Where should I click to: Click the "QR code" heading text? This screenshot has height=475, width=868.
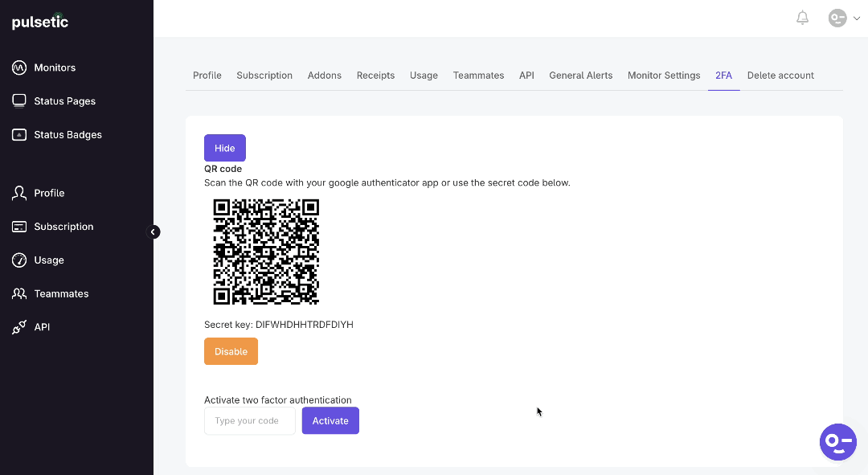pos(223,169)
